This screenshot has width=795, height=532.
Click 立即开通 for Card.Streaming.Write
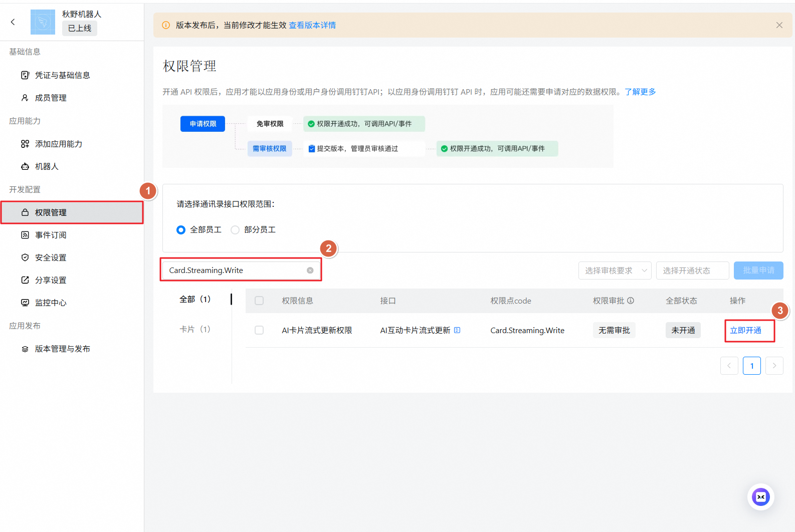point(745,330)
